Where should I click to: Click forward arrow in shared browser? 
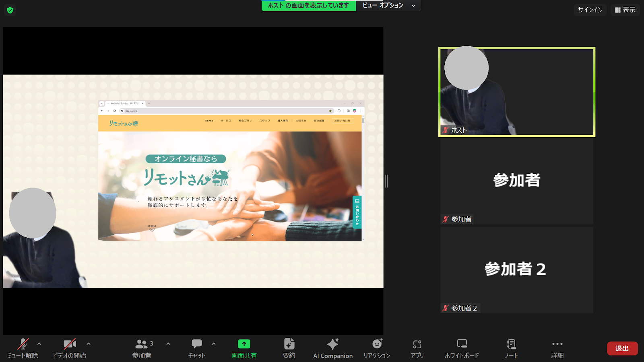pyautogui.click(x=108, y=111)
